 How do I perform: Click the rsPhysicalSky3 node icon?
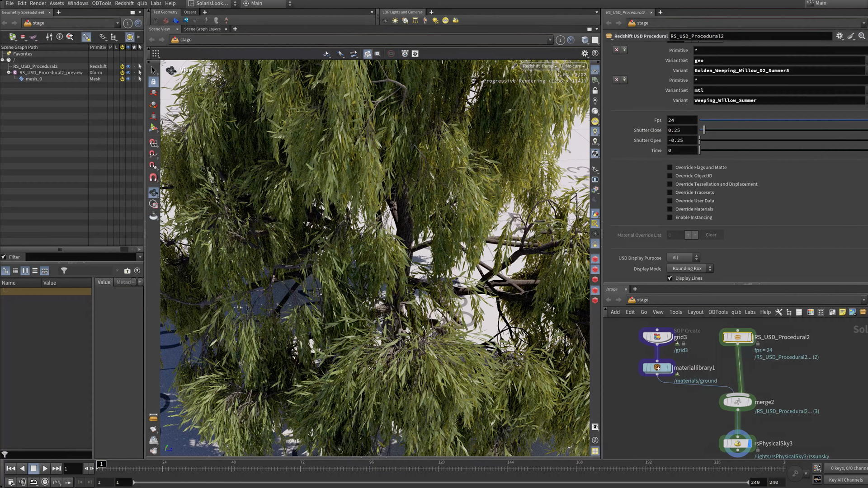click(x=737, y=444)
